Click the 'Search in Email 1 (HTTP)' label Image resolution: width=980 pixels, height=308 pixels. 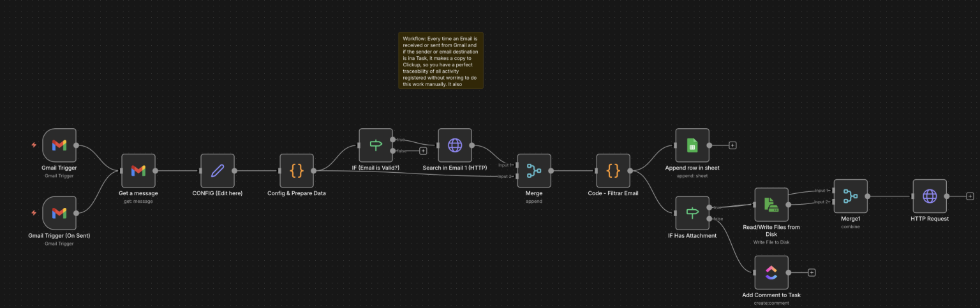pos(455,168)
